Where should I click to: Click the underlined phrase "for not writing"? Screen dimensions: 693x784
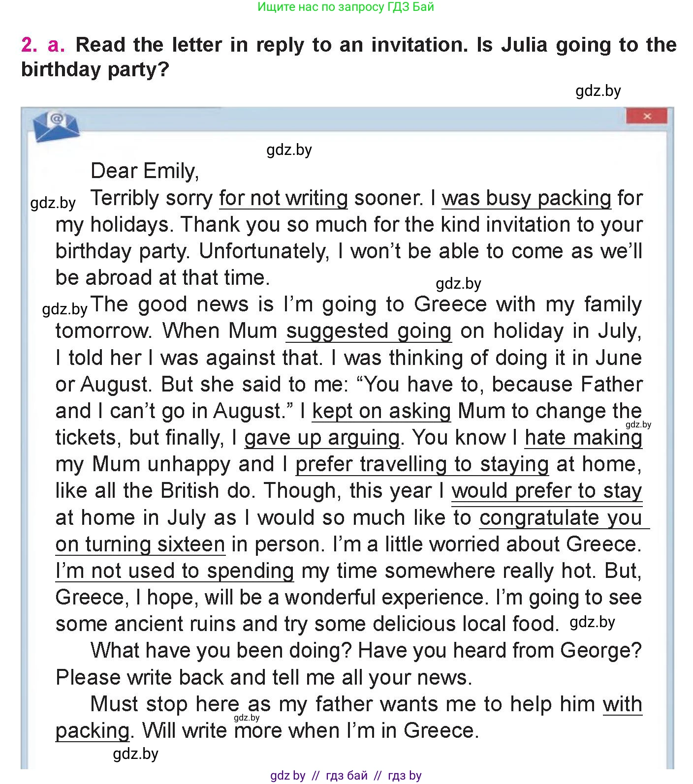(283, 198)
